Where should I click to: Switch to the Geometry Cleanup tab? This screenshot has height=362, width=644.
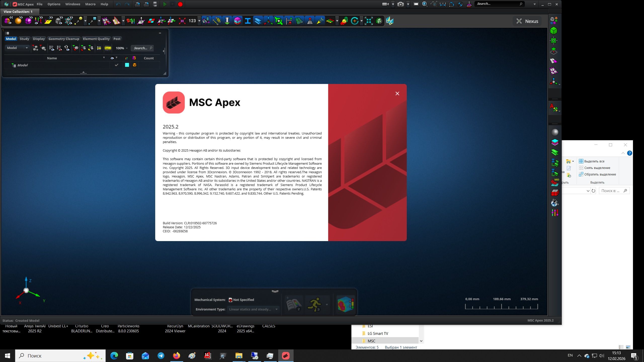pos(64,39)
